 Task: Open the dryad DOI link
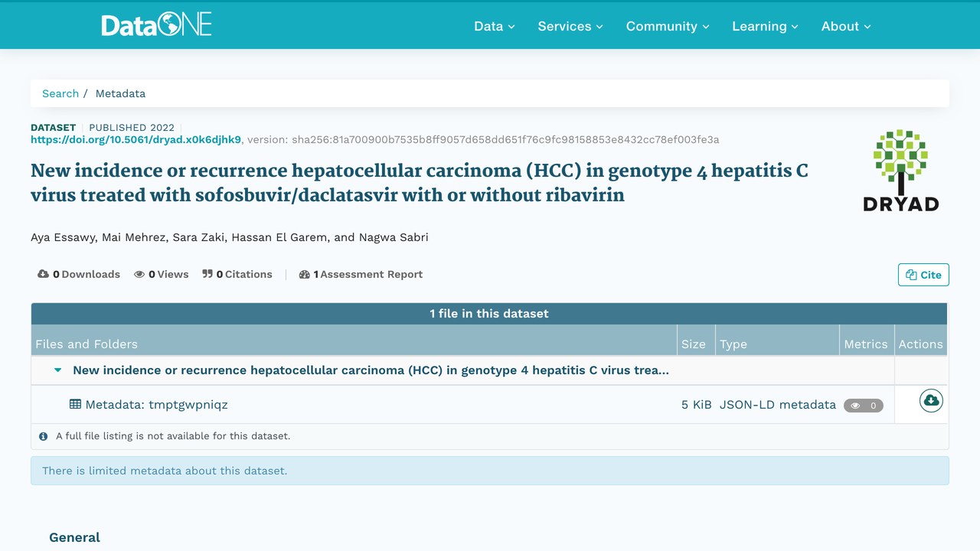pos(136,139)
